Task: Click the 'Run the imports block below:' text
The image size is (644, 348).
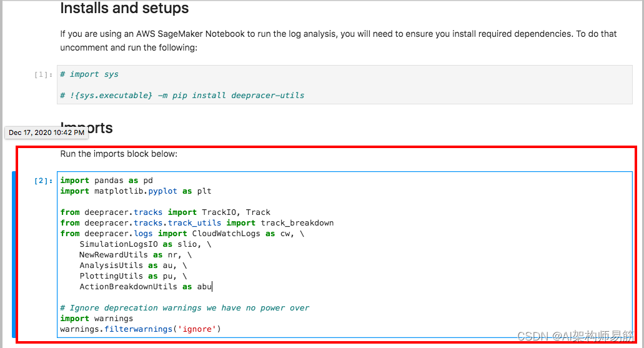Action: click(x=119, y=154)
